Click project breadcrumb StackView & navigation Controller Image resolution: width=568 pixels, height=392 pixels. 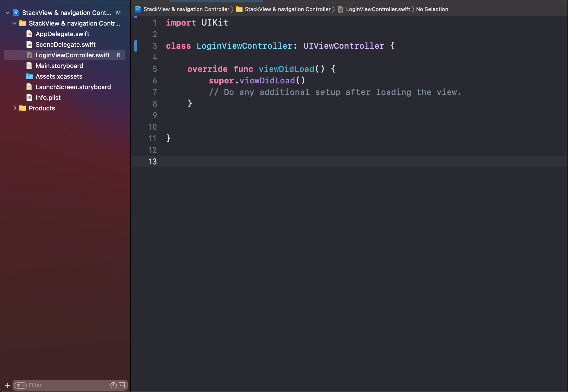(186, 9)
